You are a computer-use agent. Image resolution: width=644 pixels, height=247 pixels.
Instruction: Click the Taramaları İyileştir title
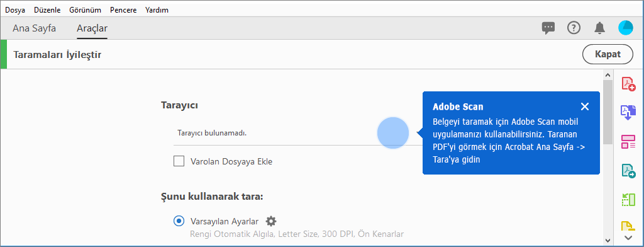57,54
